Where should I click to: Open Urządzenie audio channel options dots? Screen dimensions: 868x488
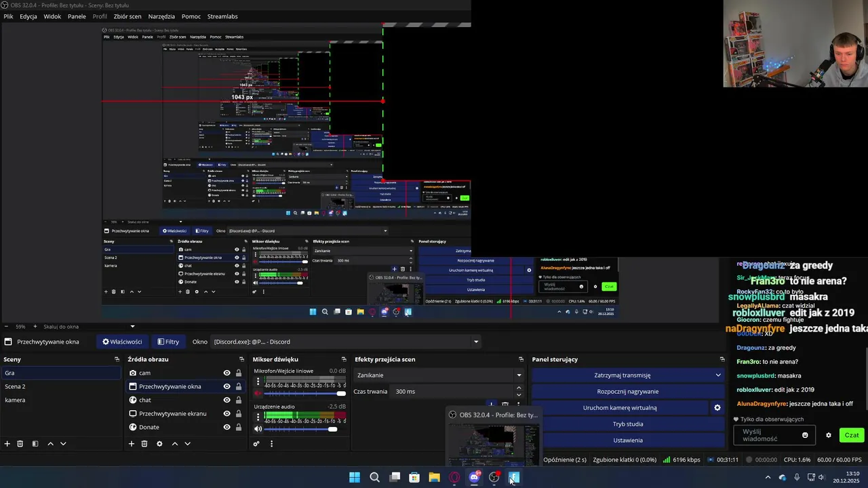[258, 418]
